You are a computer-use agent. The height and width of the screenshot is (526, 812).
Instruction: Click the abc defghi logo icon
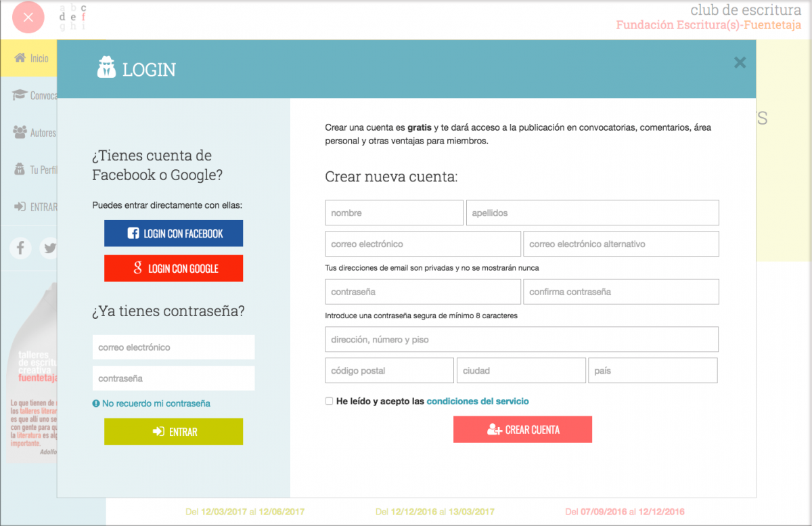coord(72,18)
